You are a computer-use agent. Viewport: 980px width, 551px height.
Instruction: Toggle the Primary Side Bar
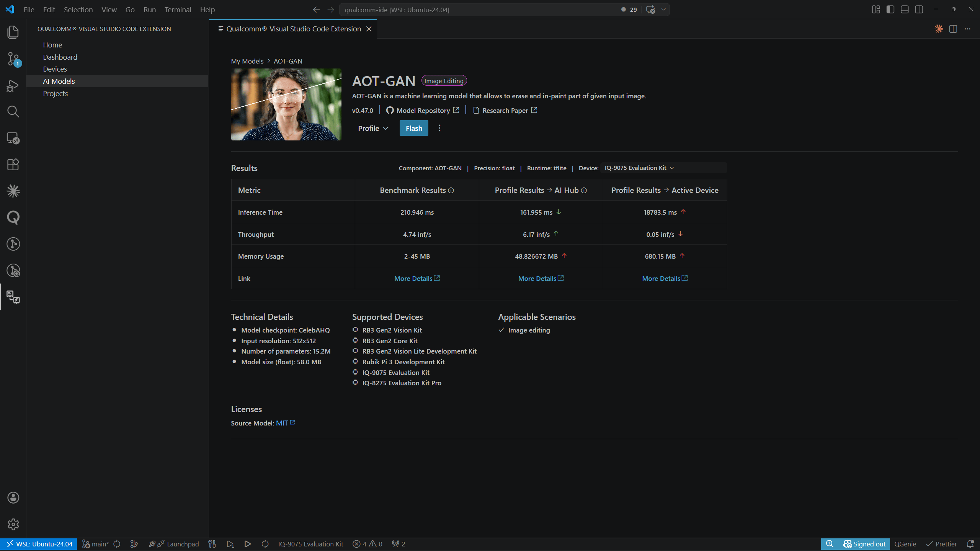point(890,10)
